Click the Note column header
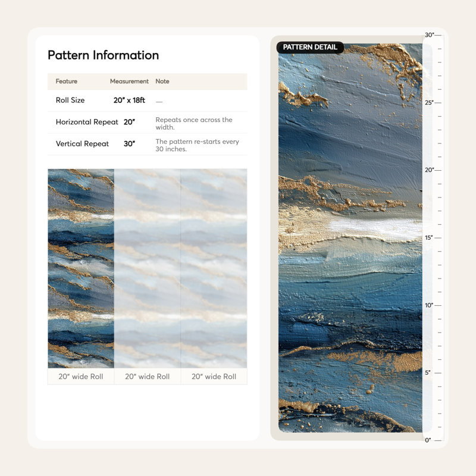Viewport: 476px width, 476px height. (x=162, y=82)
